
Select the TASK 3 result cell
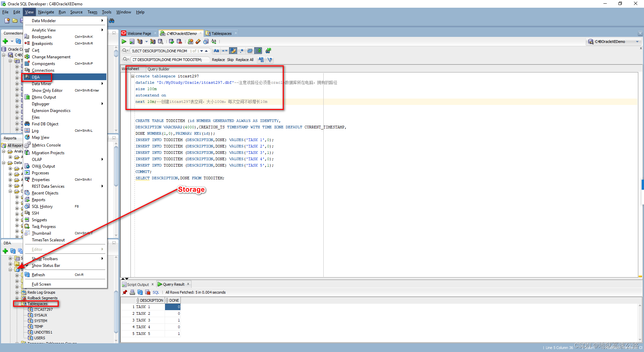[x=150, y=320]
